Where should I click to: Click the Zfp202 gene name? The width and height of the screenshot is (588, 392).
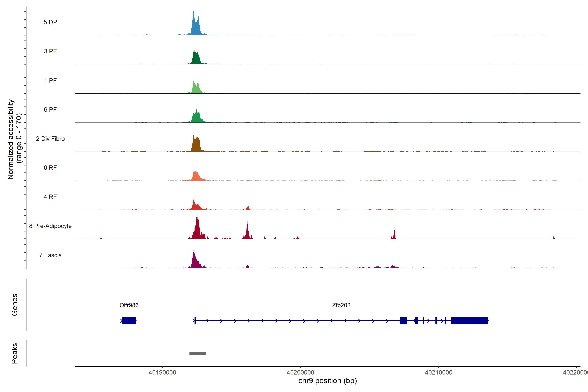[x=341, y=305]
